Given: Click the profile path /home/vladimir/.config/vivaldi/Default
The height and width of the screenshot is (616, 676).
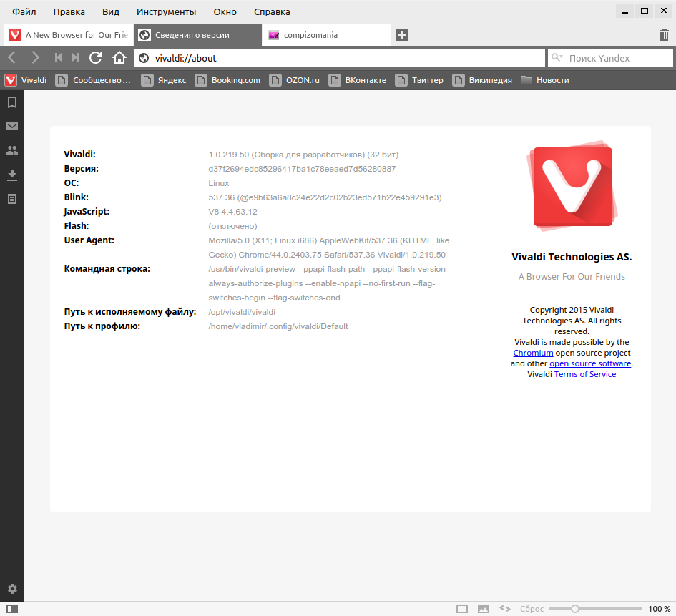Looking at the screenshot, I should pos(278,326).
